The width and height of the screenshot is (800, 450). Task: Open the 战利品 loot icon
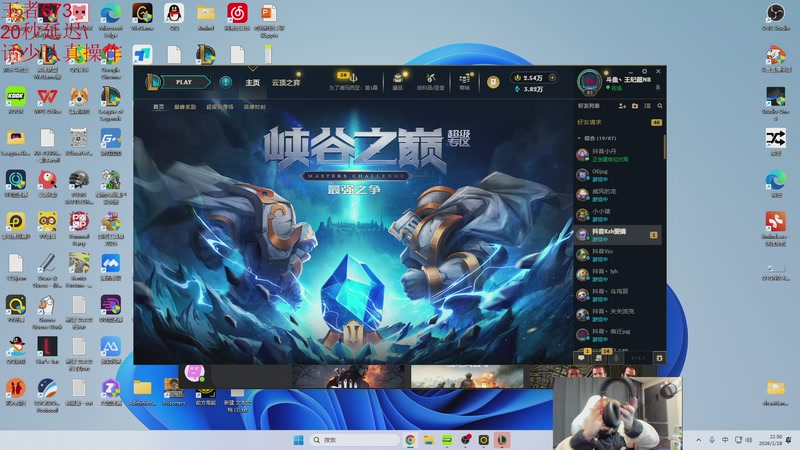pyautogui.click(x=431, y=79)
